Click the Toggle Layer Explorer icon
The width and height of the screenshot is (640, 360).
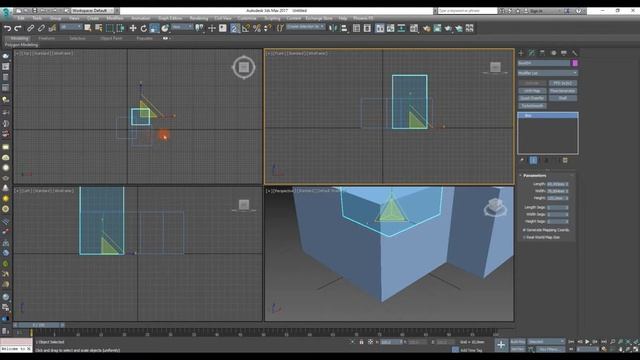pyautogui.click(x=367, y=28)
